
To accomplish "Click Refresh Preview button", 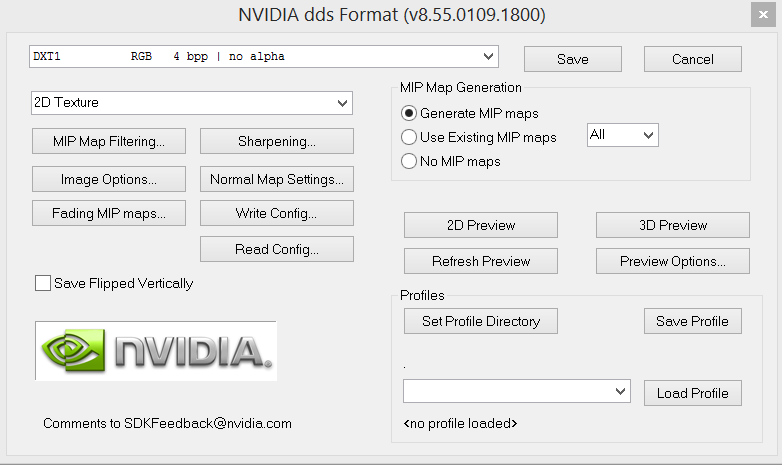I will 481,261.
